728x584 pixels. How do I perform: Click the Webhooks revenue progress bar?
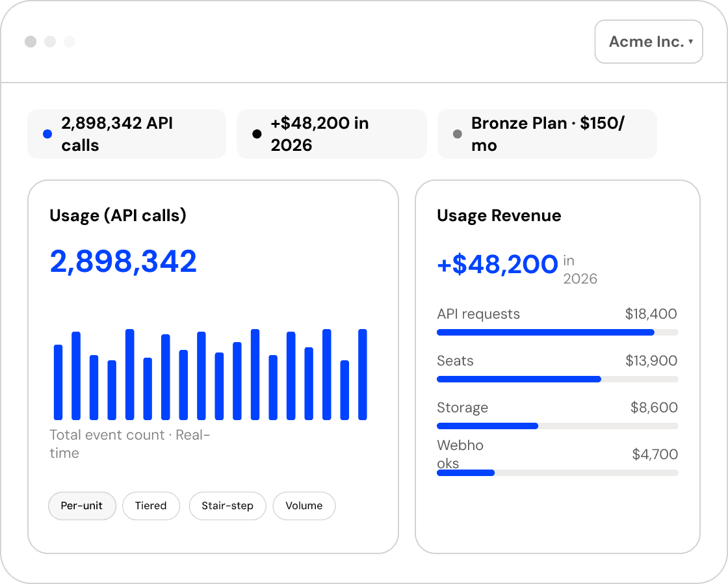557,473
